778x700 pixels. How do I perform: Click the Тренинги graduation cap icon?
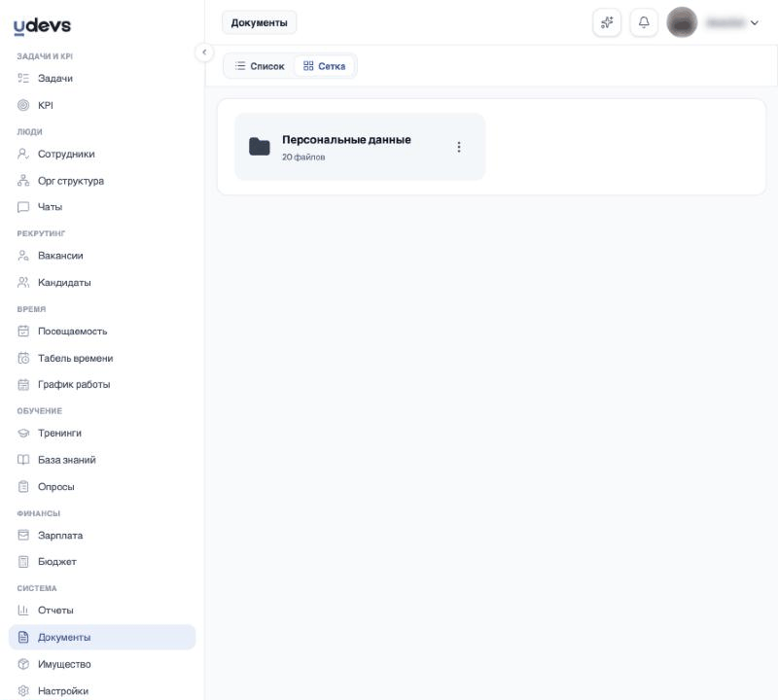pos(23,433)
